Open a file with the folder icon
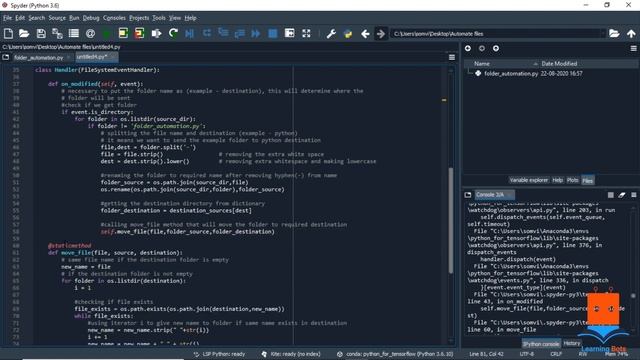Image resolution: width=640 pixels, height=360 pixels. tap(24, 33)
